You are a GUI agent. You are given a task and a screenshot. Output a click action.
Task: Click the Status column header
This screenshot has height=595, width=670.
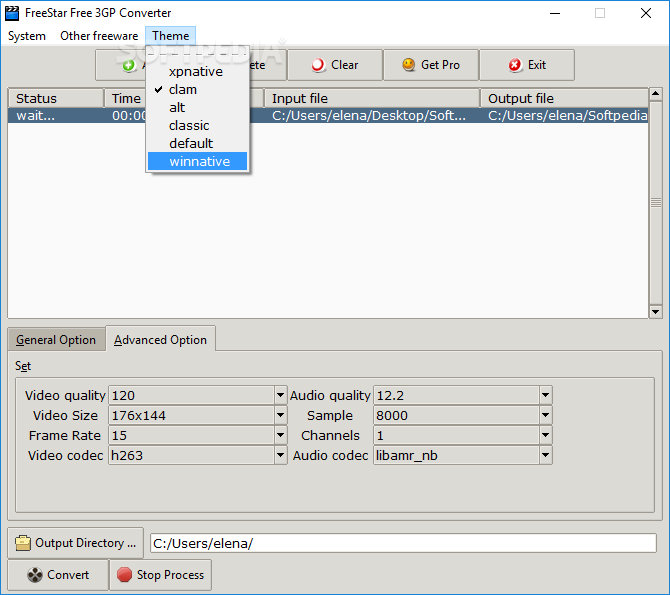pos(56,98)
